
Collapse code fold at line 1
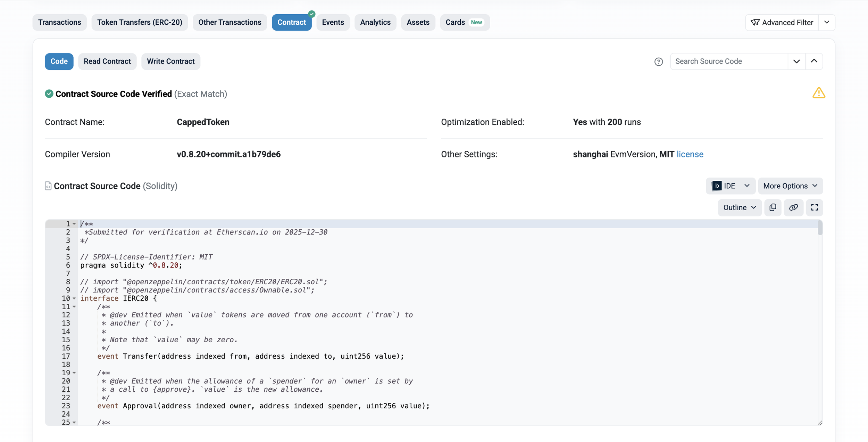tap(74, 224)
